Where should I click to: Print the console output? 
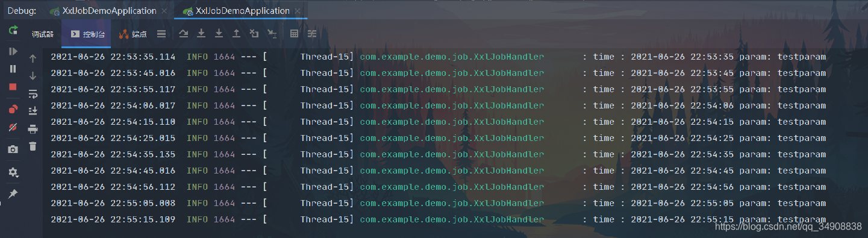(x=33, y=129)
